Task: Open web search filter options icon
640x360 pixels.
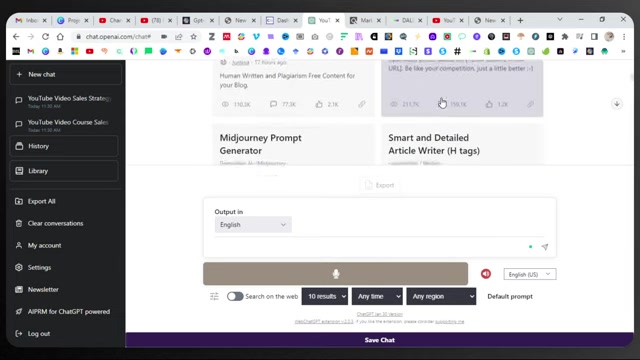Action: 214,296
